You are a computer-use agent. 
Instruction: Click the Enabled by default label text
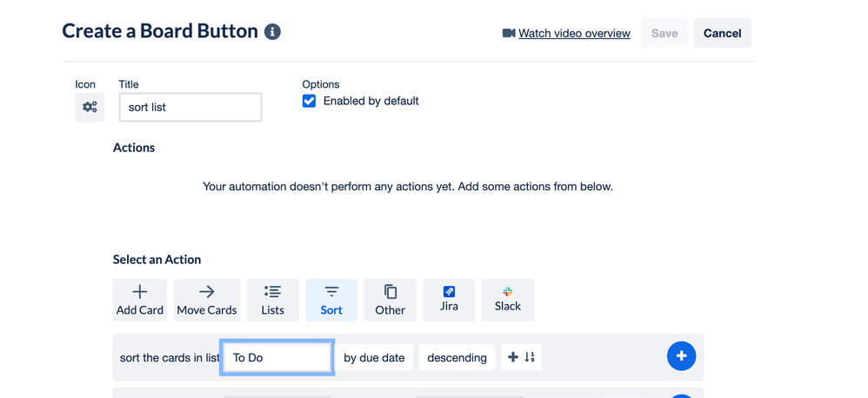[x=371, y=101]
